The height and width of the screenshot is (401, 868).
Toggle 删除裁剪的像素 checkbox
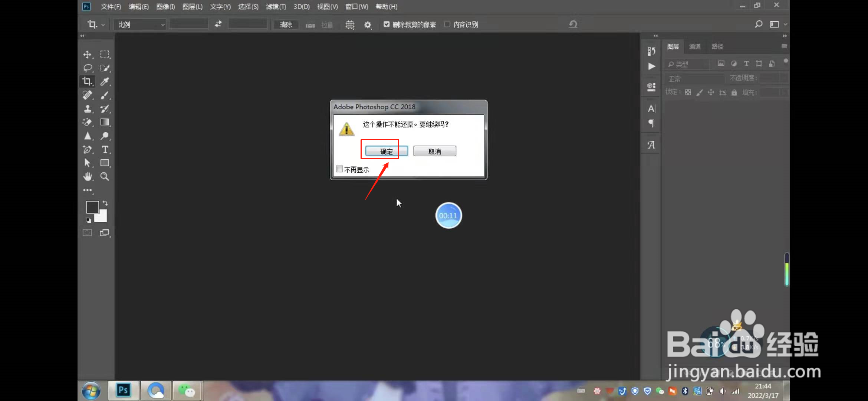pos(387,25)
